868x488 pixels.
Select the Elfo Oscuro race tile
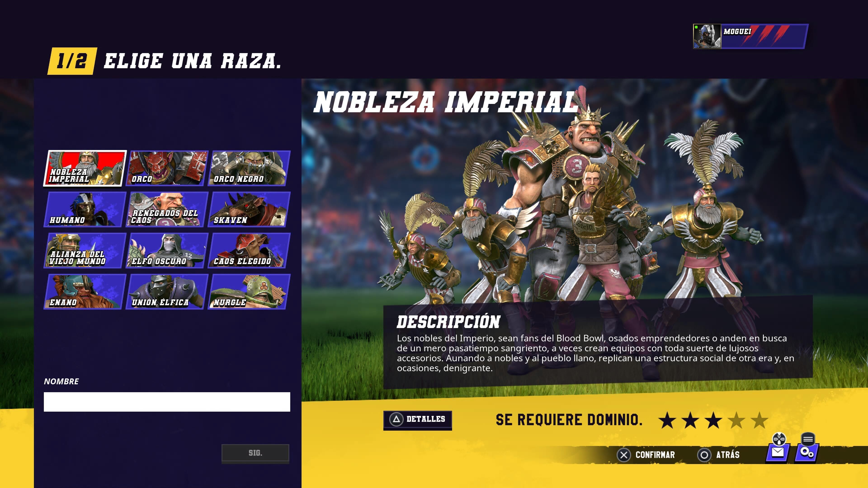(x=167, y=250)
